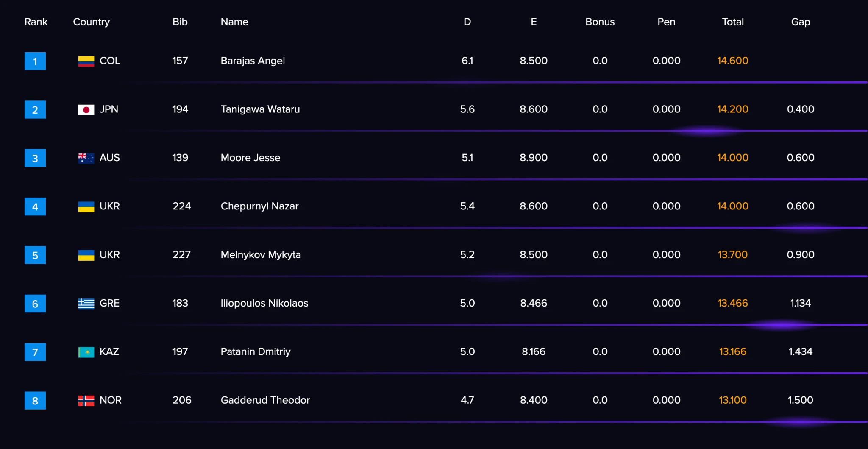
Task: Open athlete Tanigawa Wataru's entry
Action: pyautogui.click(x=260, y=109)
